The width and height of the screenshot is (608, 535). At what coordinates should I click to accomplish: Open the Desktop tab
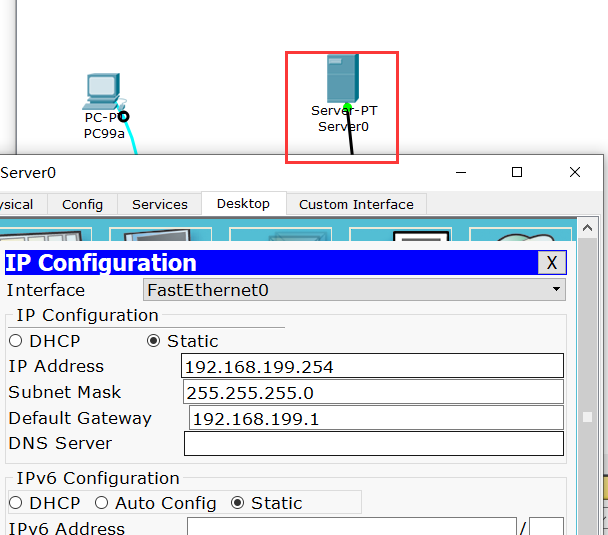[x=244, y=204]
